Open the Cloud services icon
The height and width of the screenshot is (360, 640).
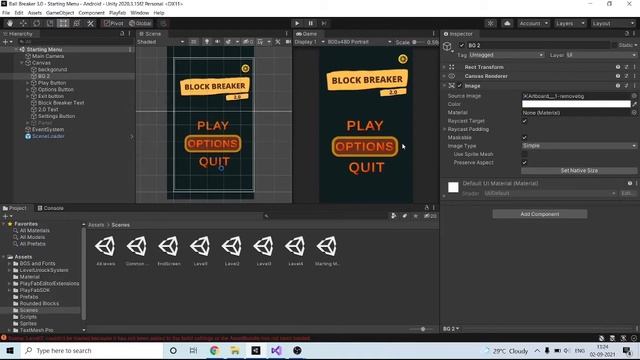click(x=507, y=23)
